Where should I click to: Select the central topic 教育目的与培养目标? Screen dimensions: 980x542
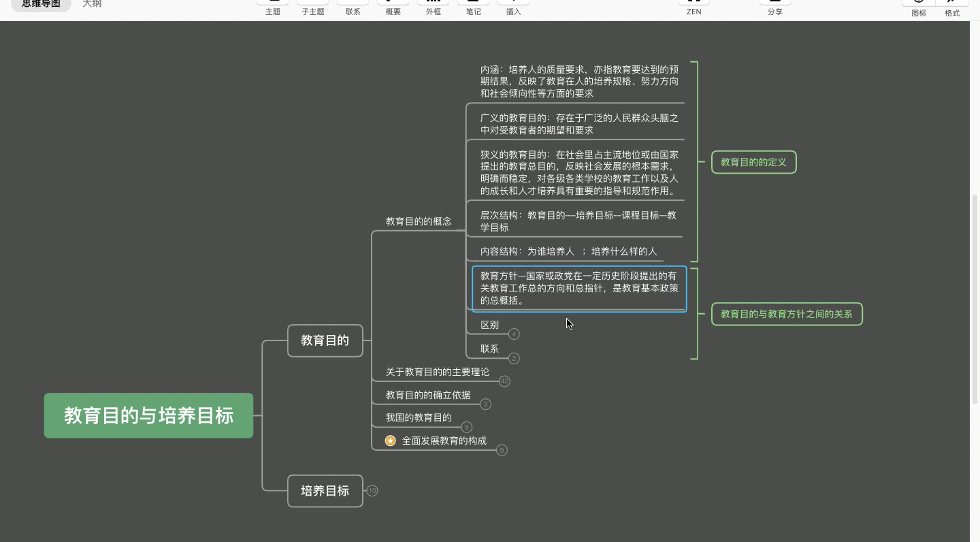click(148, 415)
